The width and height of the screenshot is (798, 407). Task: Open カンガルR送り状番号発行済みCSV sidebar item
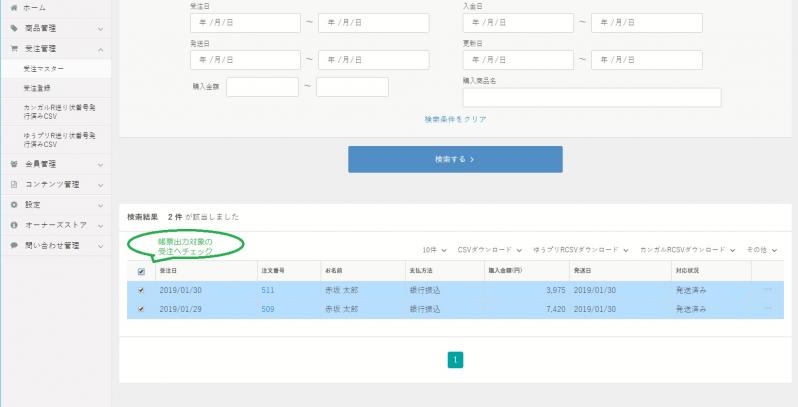click(x=56, y=112)
